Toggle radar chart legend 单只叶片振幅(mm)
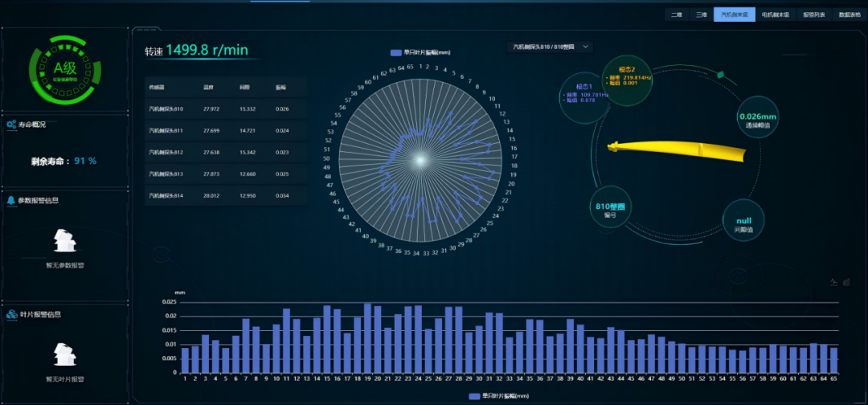Viewport: 868px width, 405px height. (x=420, y=52)
